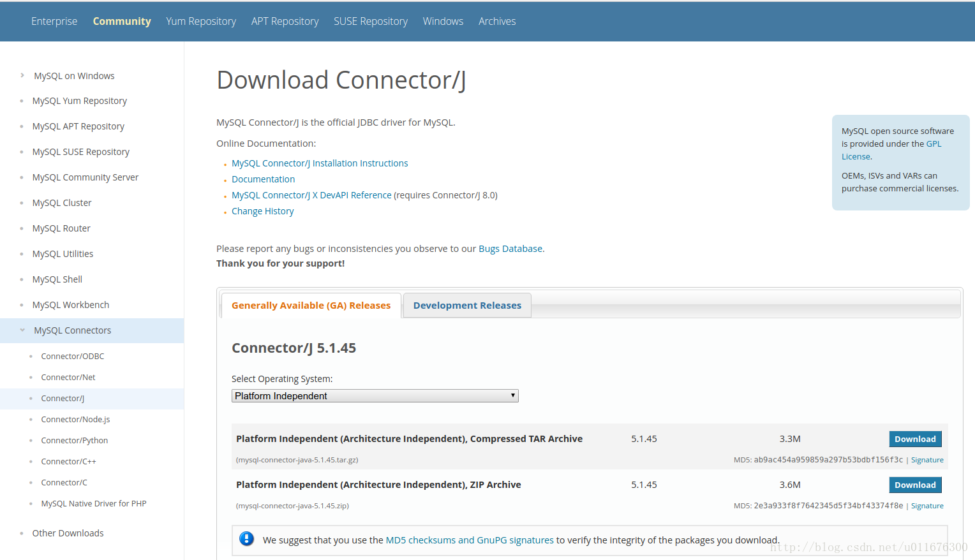The image size is (975, 560).
Task: Collapse the MySQL Connectors section arrow
Action: pyautogui.click(x=22, y=330)
